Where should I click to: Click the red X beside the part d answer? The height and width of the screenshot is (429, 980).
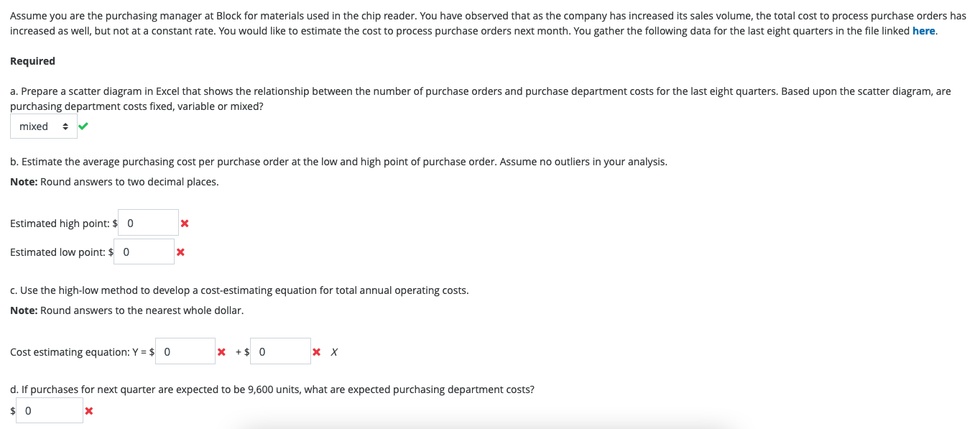pyautogui.click(x=88, y=410)
